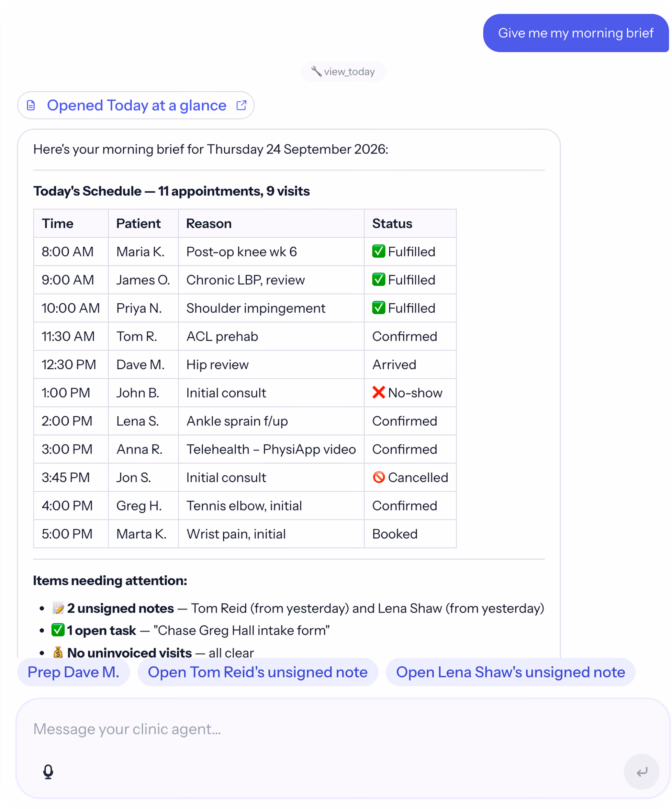
Task: Click the document icon in Opened Today chip
Action: tap(31, 105)
